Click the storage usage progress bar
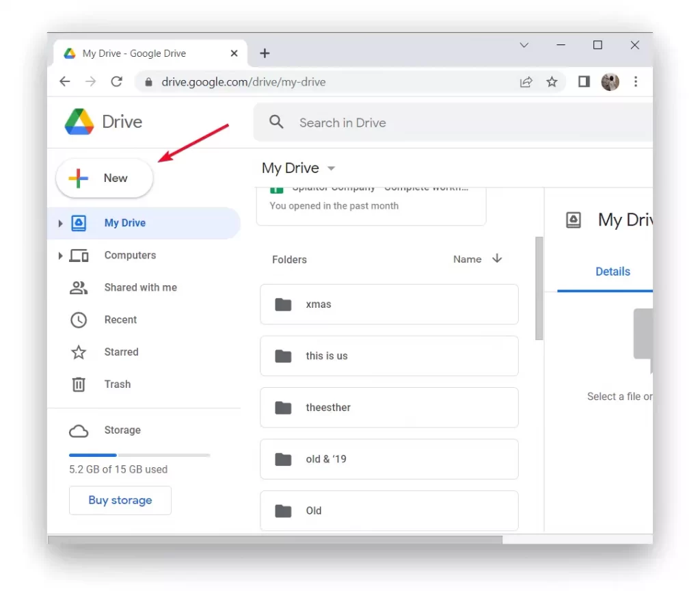 [x=139, y=455]
